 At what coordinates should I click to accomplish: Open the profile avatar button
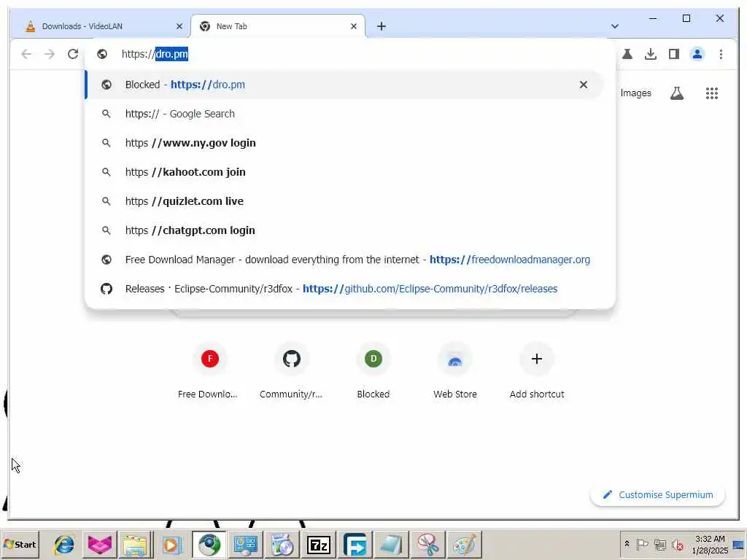(697, 54)
